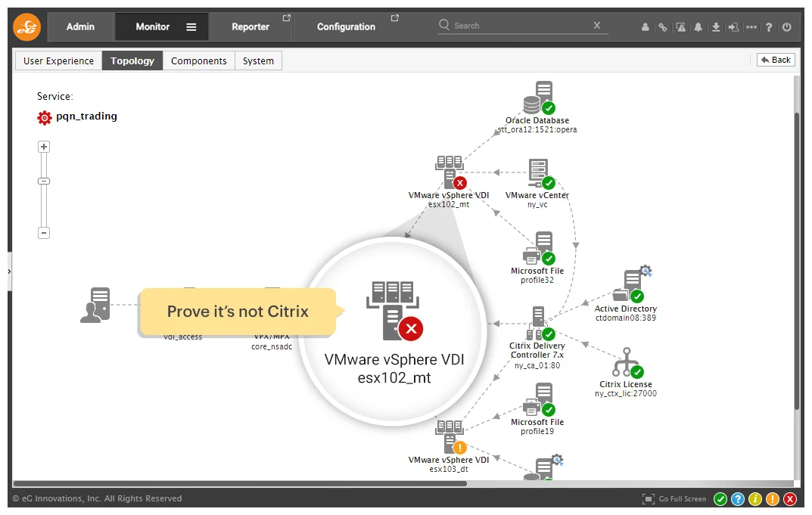Open the three-dots more options icon
This screenshot has height=515, width=812.
pos(751,27)
